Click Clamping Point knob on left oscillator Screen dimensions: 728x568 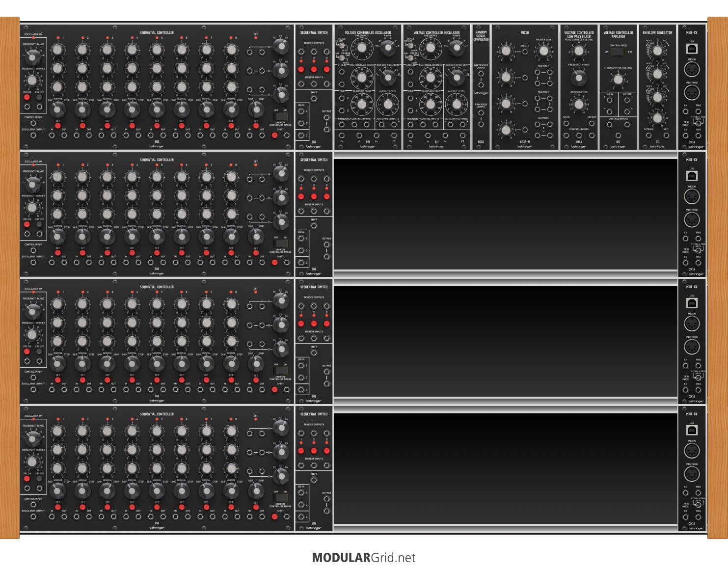point(362,104)
